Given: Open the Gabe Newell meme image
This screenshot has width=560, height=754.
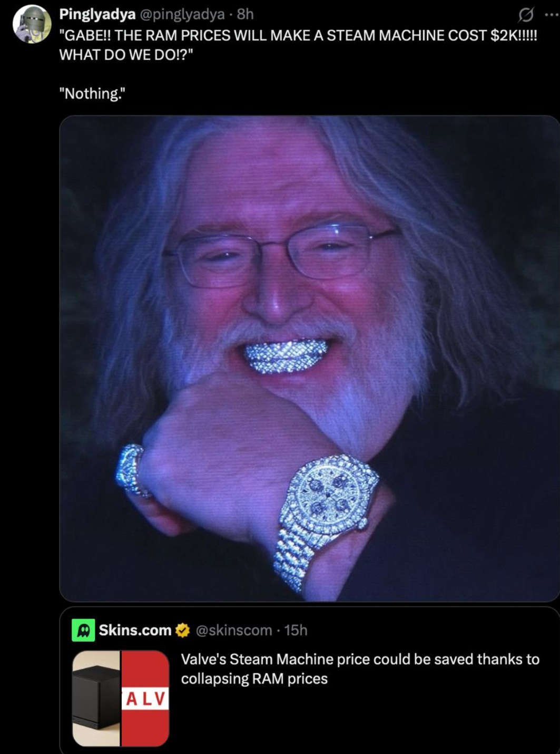Looking at the screenshot, I should click(x=310, y=359).
